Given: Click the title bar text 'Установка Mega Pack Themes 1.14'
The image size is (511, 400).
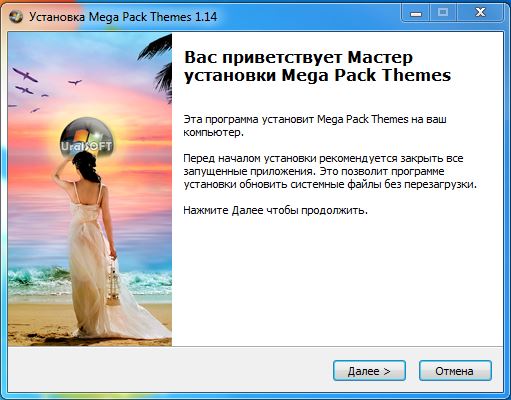Looking at the screenshot, I should [123, 17].
